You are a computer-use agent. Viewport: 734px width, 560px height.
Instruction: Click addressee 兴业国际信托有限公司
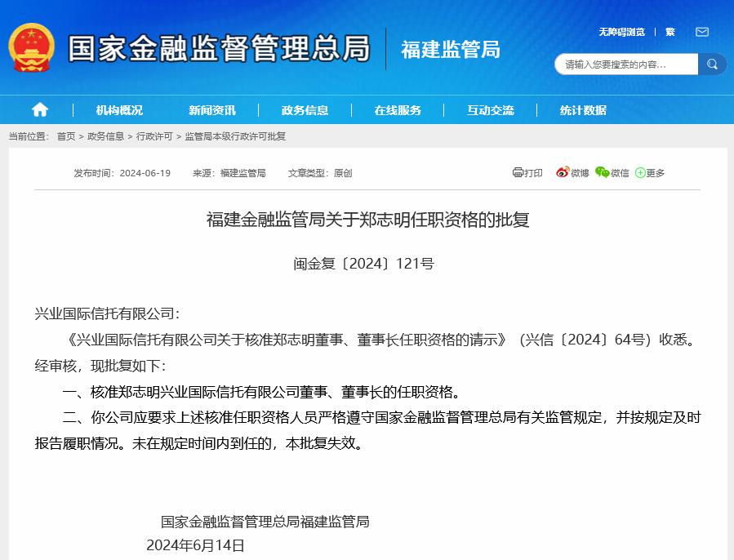click(105, 313)
